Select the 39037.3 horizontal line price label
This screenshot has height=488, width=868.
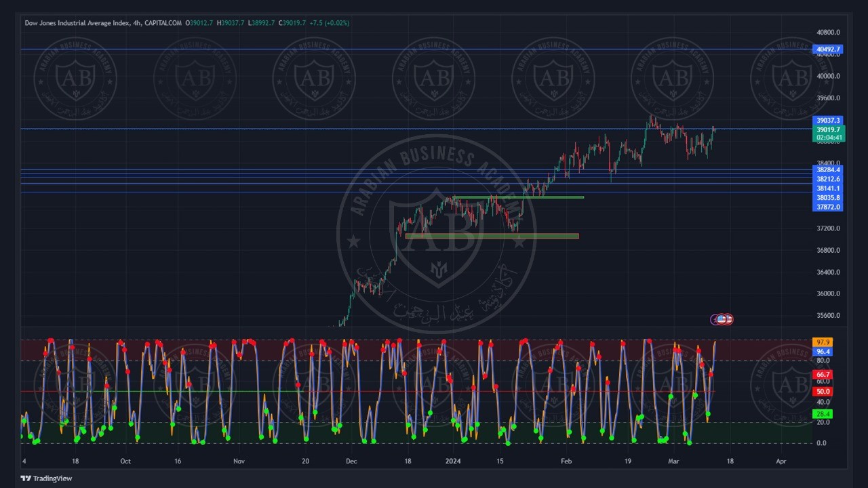[828, 121]
